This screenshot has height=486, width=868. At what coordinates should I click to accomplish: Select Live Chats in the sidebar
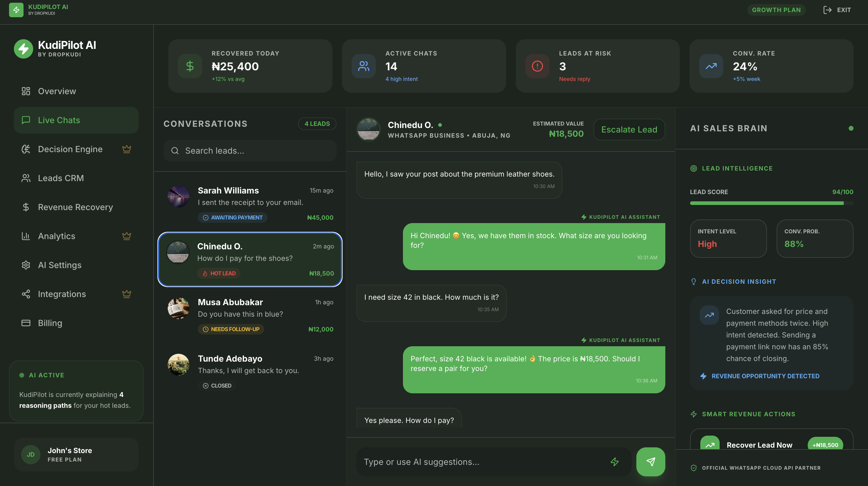point(76,120)
